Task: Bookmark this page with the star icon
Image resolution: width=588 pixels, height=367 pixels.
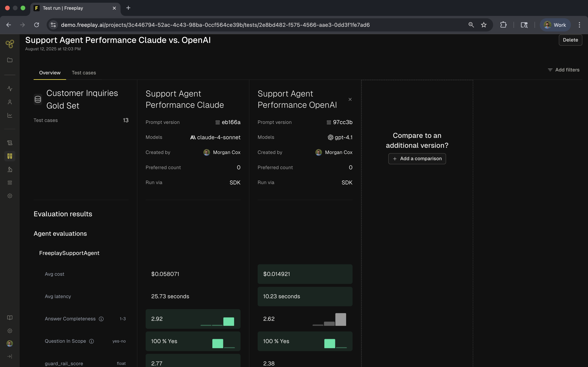Action: tap(484, 25)
